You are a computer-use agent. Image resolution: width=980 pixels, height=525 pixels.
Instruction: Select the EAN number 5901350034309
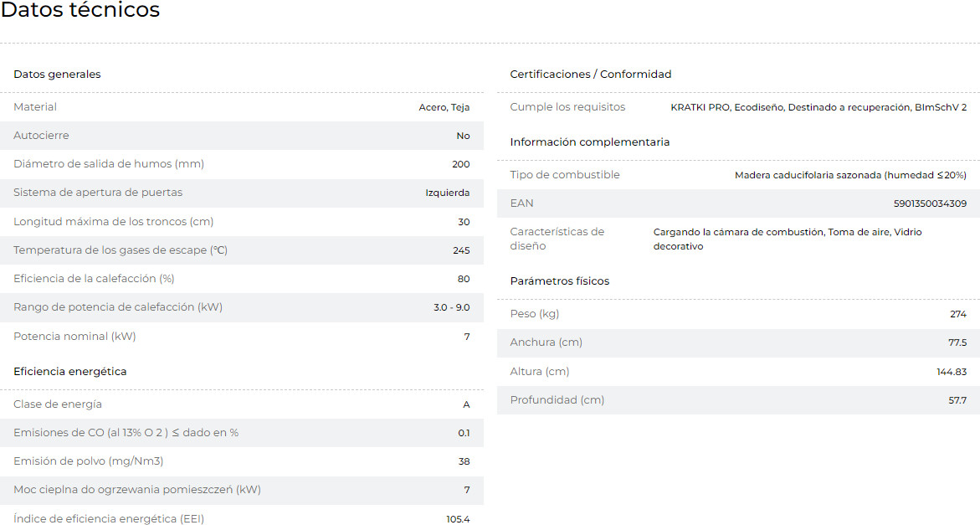click(930, 203)
